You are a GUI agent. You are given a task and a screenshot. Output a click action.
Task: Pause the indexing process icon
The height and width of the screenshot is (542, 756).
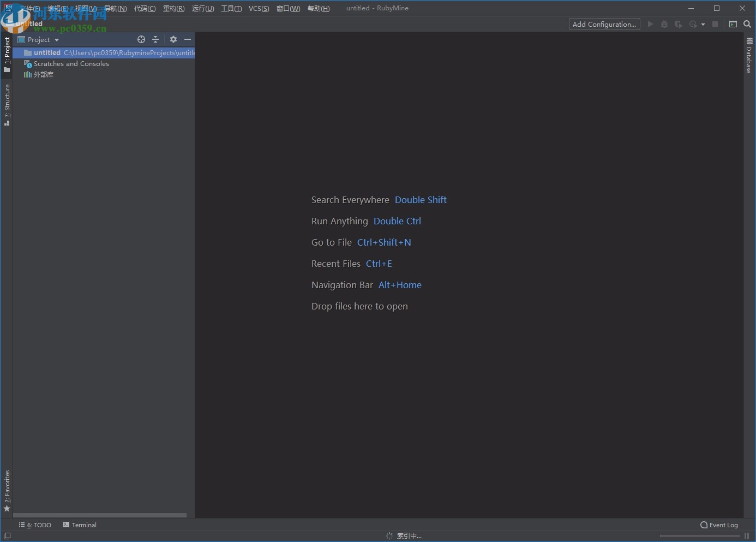point(747,536)
